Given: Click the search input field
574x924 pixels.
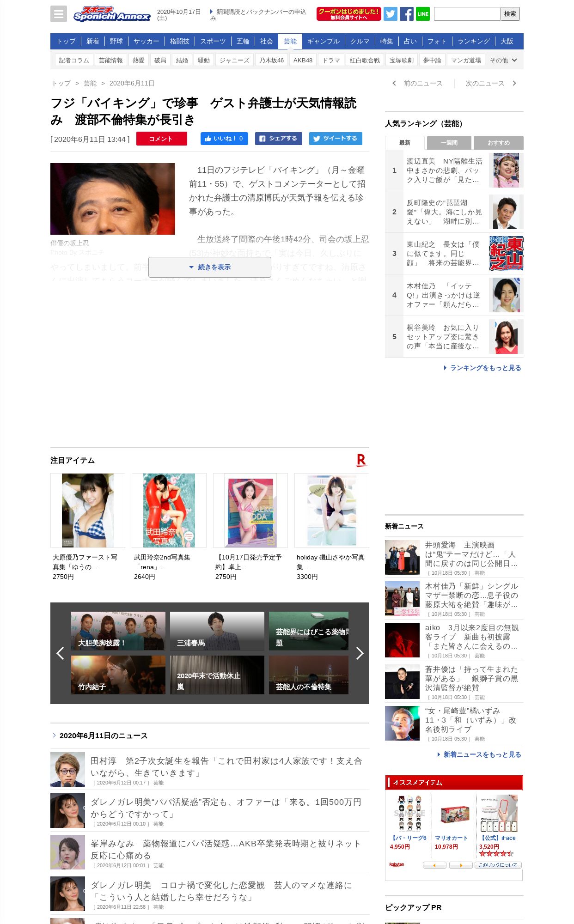Looking at the screenshot, I should (467, 14).
